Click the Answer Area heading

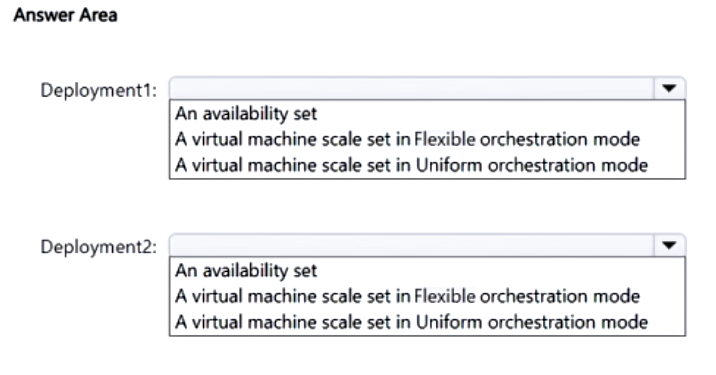[x=65, y=15]
